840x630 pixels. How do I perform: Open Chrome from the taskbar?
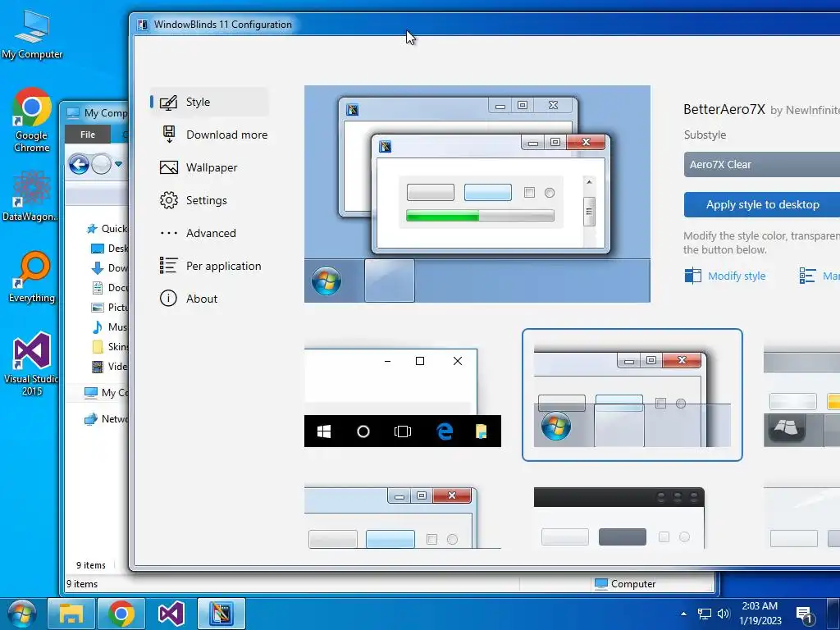tap(121, 614)
